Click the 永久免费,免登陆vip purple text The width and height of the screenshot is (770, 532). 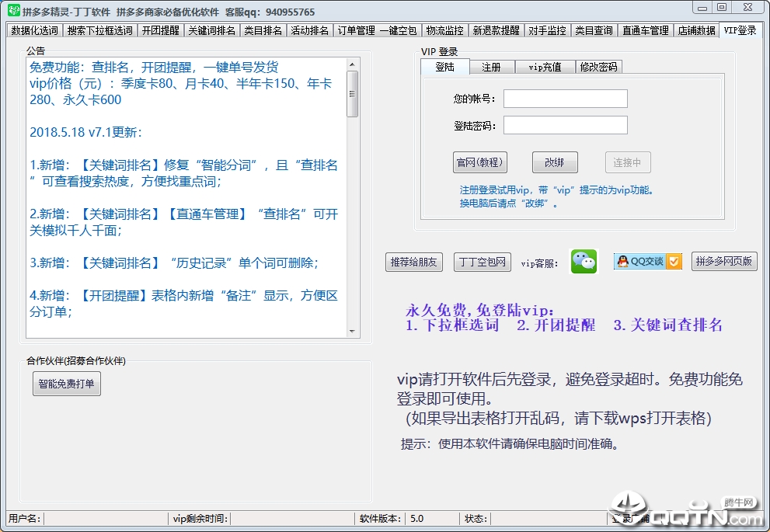click(x=479, y=310)
